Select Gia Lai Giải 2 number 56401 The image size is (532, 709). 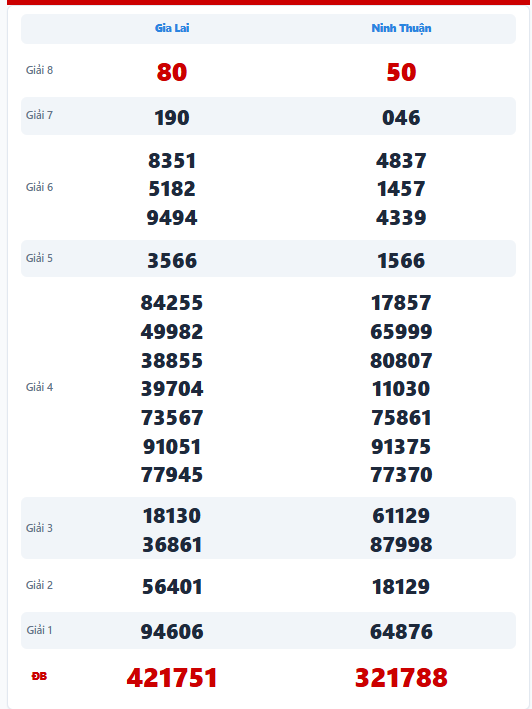click(x=172, y=586)
